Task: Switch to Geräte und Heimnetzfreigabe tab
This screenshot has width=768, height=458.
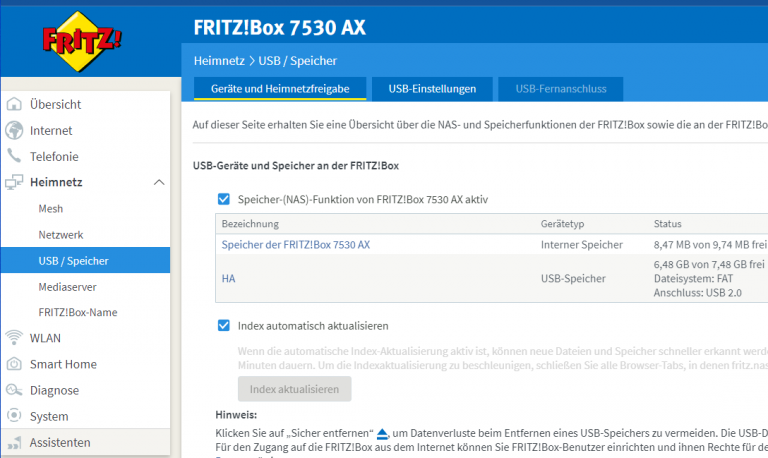Action: pos(280,89)
